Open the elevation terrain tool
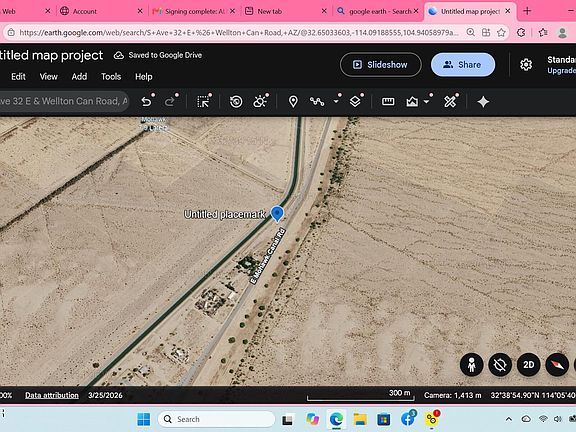Image resolution: width=576 pixels, height=432 pixels. pos(412,101)
